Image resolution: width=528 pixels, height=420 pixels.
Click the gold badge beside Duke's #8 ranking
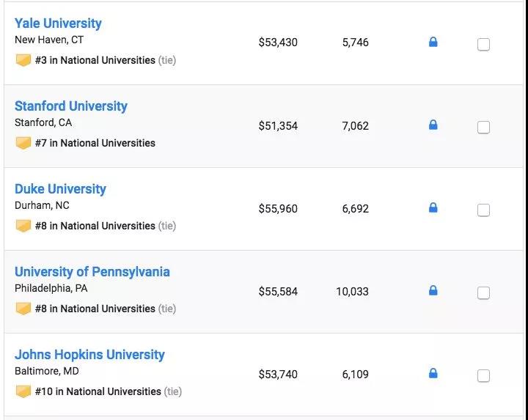tap(23, 226)
